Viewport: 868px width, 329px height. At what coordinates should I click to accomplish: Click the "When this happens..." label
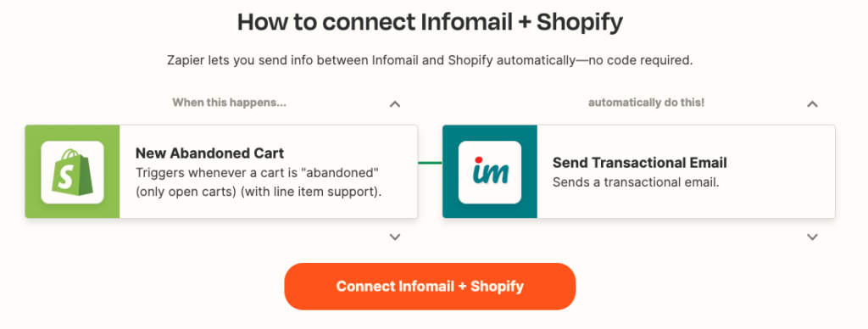point(229,103)
